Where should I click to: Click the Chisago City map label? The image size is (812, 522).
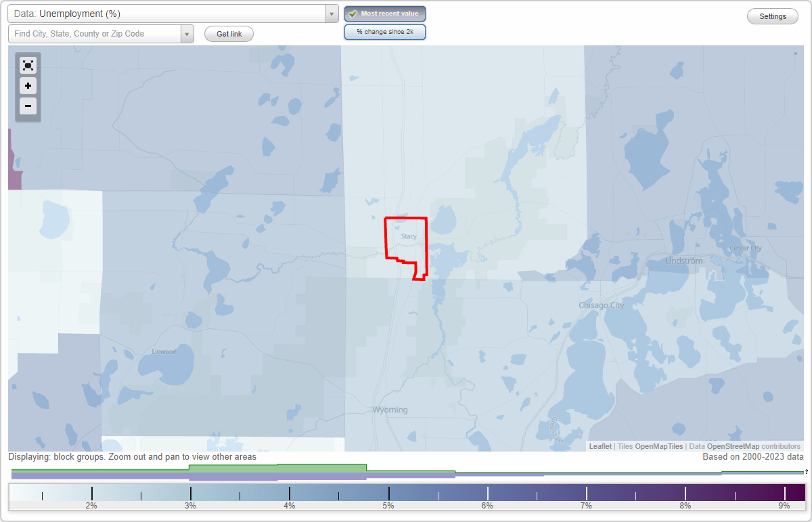tap(602, 305)
